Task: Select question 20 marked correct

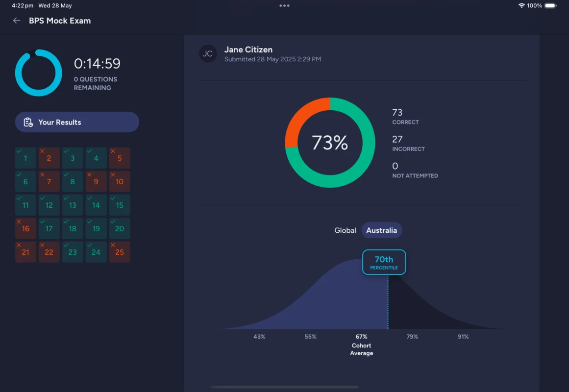Action: coord(120,228)
